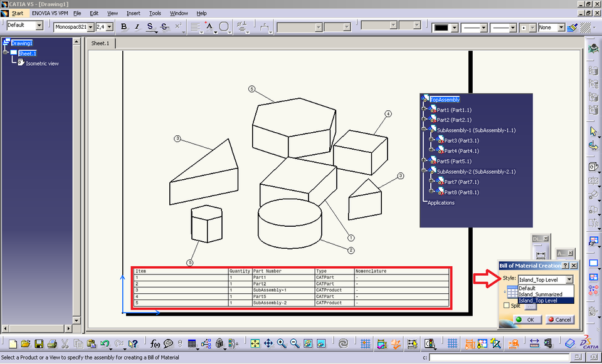Open a new document with the New icon

(13, 343)
